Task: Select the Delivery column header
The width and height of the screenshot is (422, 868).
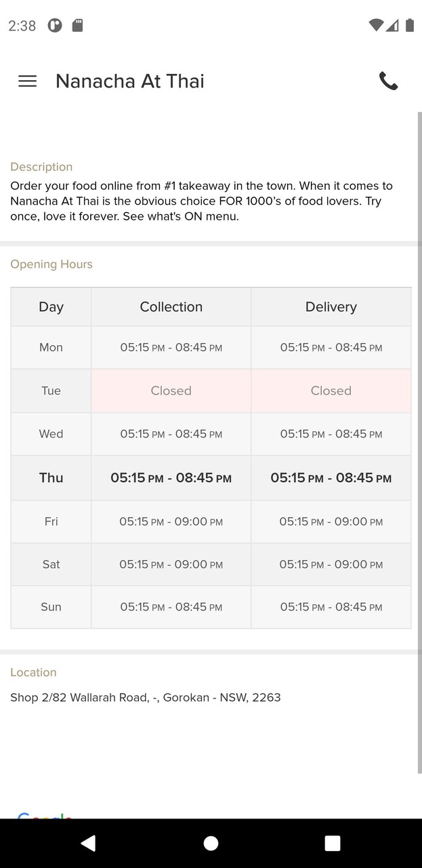Action: pos(331,307)
